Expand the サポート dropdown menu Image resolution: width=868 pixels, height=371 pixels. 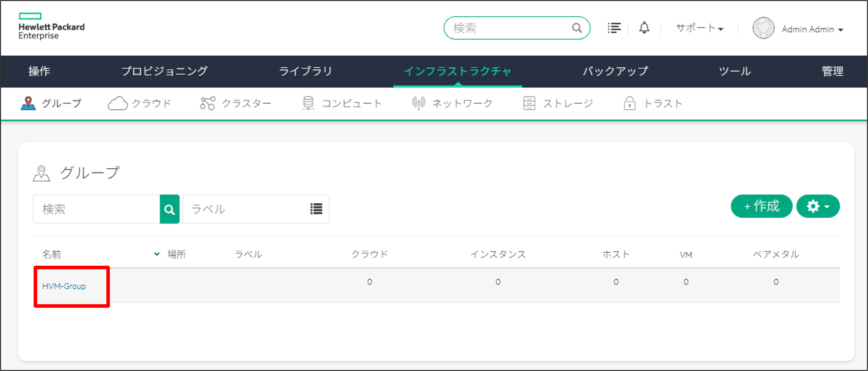pyautogui.click(x=699, y=29)
